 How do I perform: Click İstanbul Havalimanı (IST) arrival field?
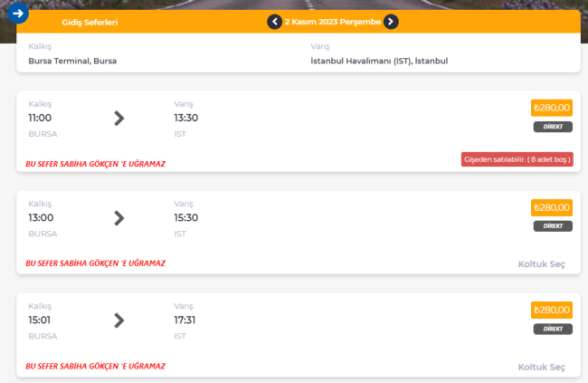click(x=379, y=61)
